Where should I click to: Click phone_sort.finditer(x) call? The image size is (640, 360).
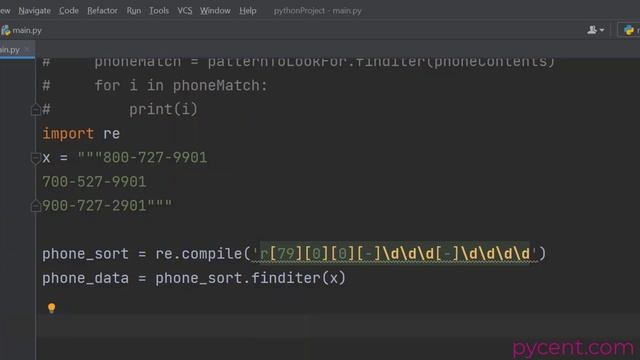coord(250,278)
